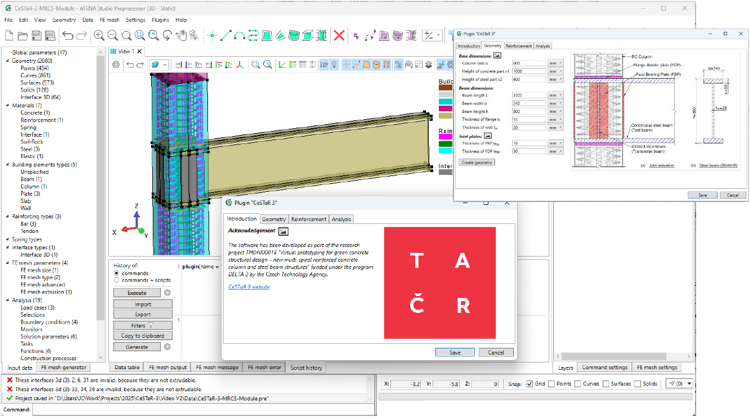Viewport: 750px width, 419px height.
Task: Click the cyan legend color swatch
Action: click(447, 100)
